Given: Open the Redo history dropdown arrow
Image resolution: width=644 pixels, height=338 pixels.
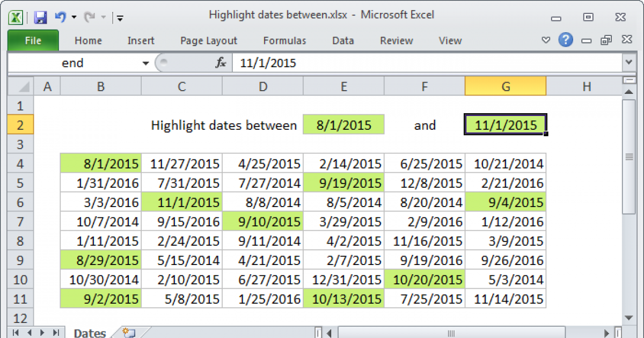Looking at the screenshot, I should (x=103, y=18).
